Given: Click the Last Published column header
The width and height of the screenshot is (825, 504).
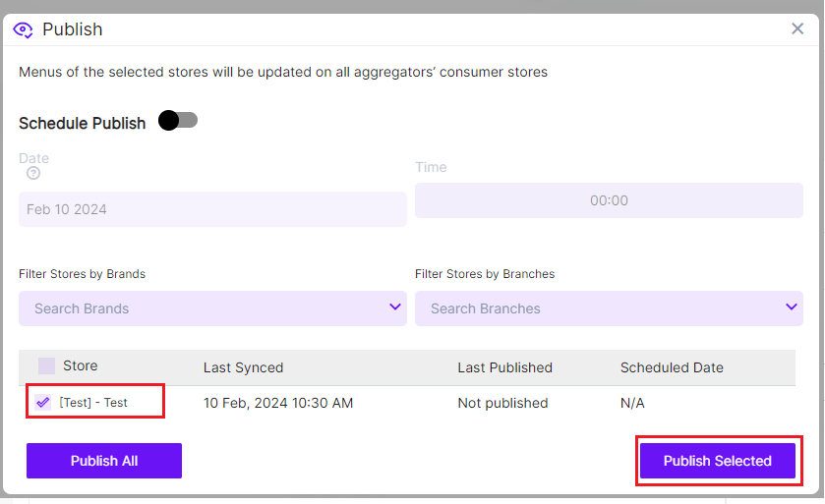Looking at the screenshot, I should [504, 367].
